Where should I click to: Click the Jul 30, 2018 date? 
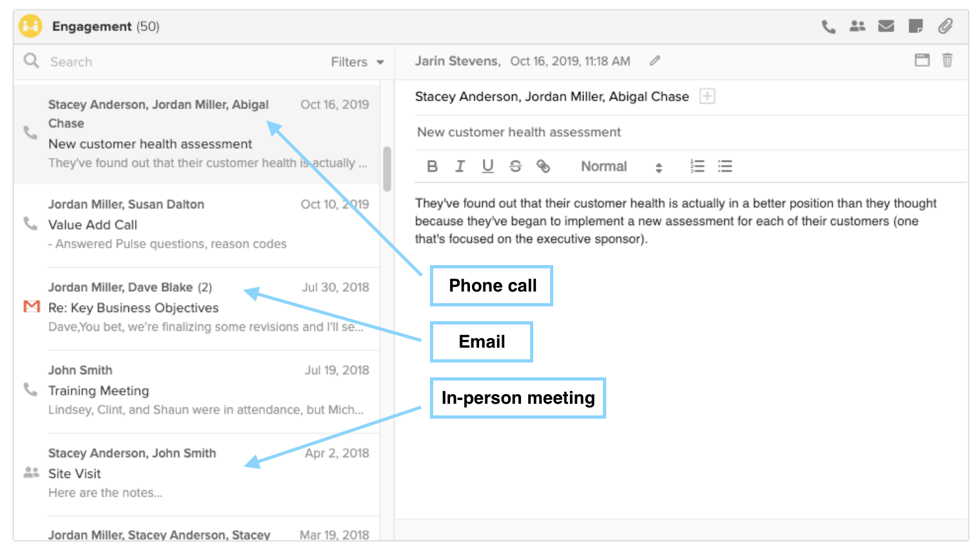point(336,288)
